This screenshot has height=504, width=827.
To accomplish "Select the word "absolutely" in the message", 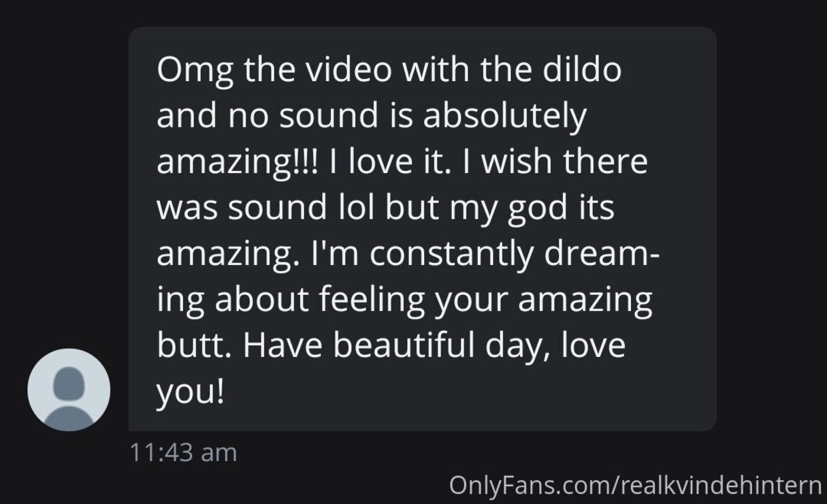I will pos(505,116).
